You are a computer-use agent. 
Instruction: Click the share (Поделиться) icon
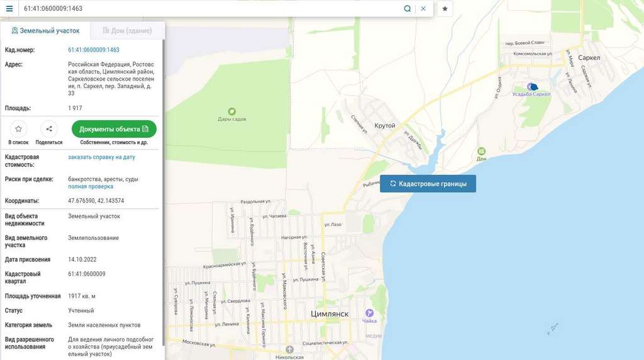coord(49,129)
